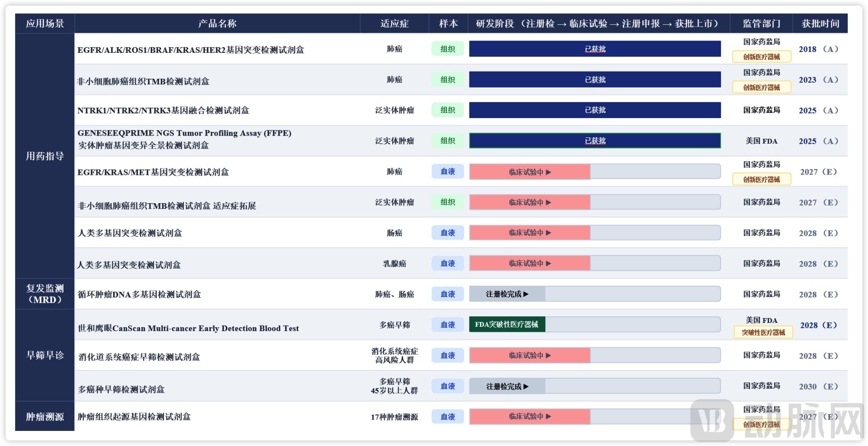Click 临床试验中 progress bar for EGFR/KRAS/MET

[x=530, y=172]
